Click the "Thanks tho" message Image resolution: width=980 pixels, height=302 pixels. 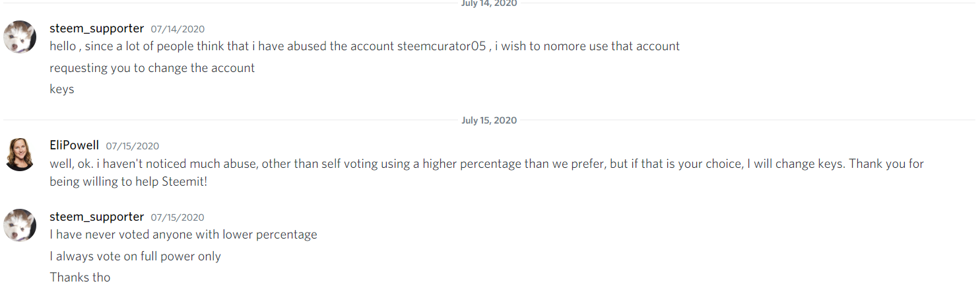point(80,278)
